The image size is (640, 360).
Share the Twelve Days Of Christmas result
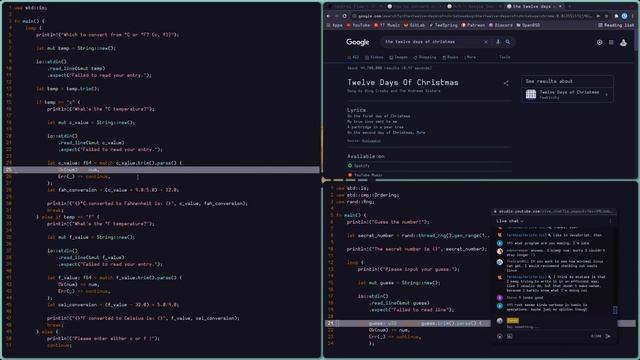[506, 83]
